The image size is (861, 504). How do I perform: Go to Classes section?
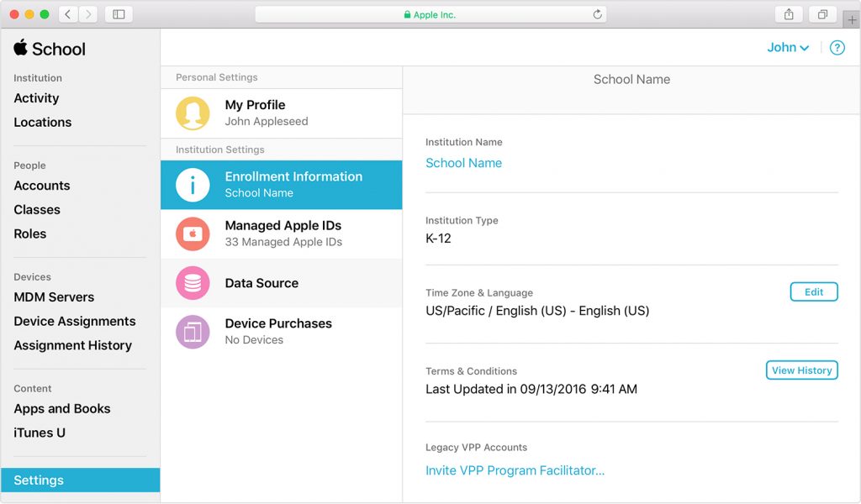click(37, 209)
